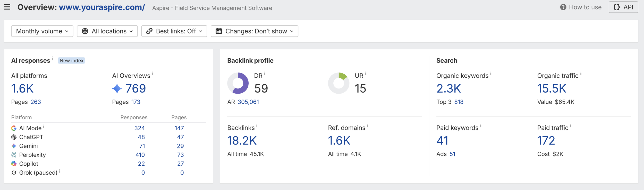Open the Top 3 818 link
This screenshot has height=190, width=644.
459,102
